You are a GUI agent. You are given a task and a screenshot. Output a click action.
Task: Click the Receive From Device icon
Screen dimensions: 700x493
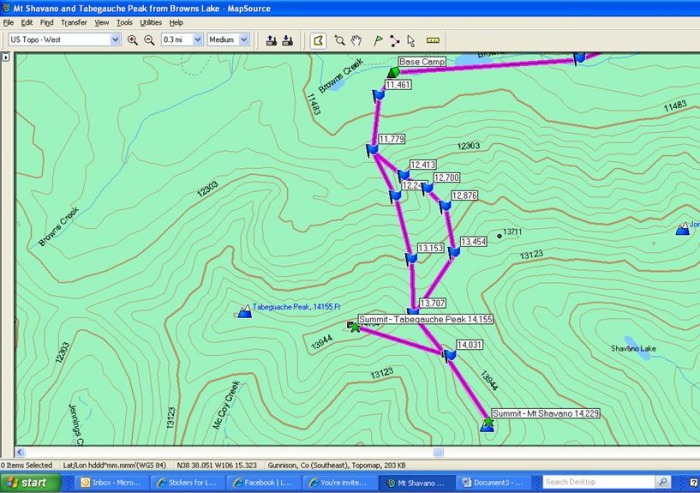coord(288,41)
